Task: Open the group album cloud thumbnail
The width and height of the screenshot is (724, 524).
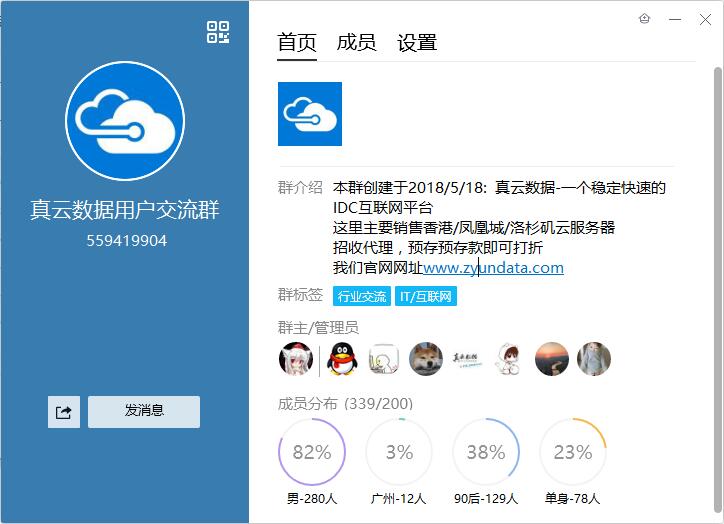Action: tap(310, 114)
